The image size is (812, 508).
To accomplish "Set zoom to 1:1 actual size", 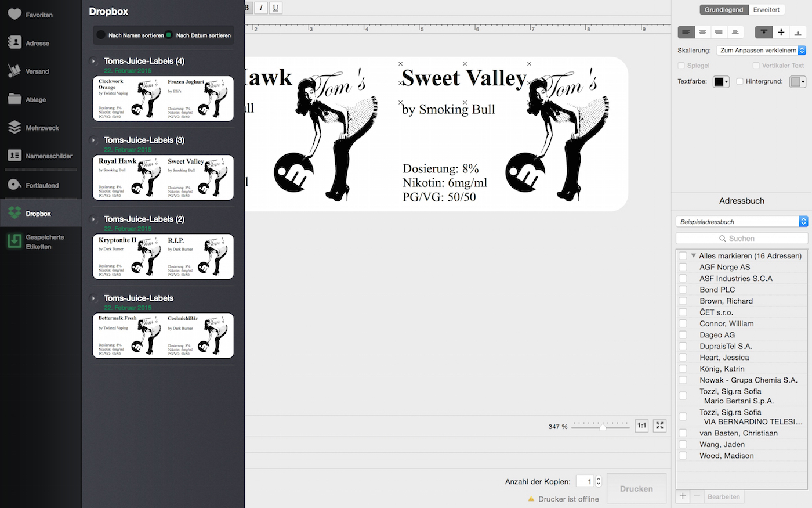I will 641,426.
